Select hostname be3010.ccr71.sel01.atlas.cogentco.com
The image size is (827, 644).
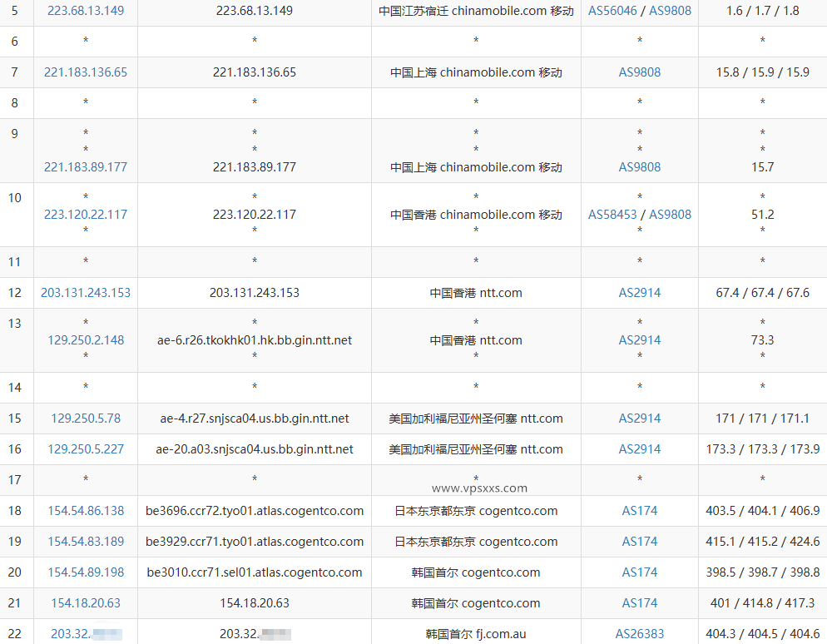(255, 572)
